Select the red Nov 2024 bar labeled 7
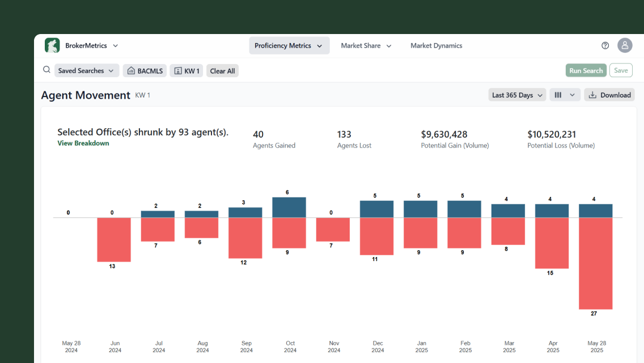The width and height of the screenshot is (644, 363). click(x=333, y=229)
